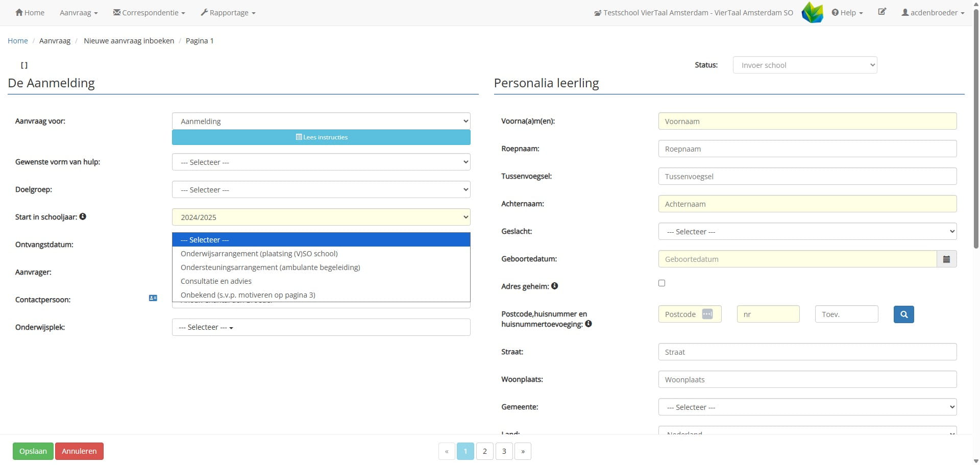
Task: Open the Geslacht dropdown
Action: (x=807, y=231)
